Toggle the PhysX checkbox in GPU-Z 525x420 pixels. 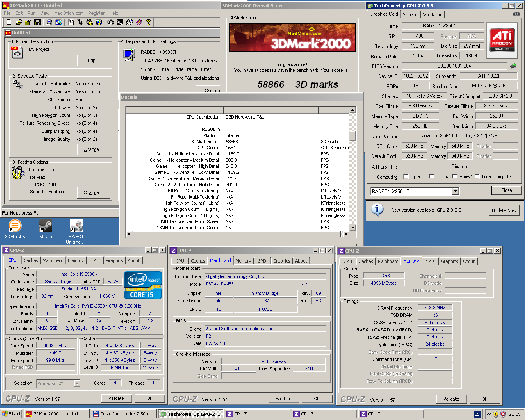455,177
